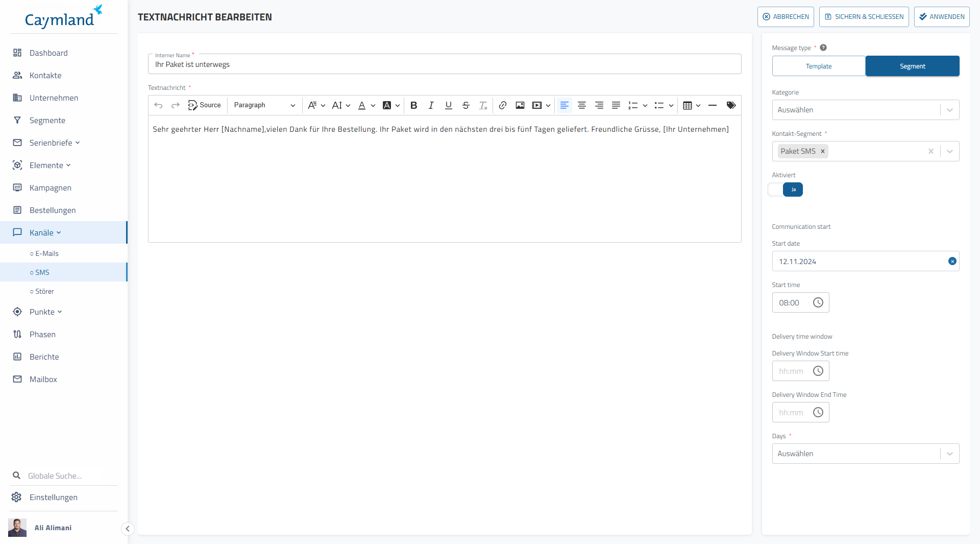Viewport: 980px width, 544px height.
Task: Open the Days dropdown
Action: (865, 454)
